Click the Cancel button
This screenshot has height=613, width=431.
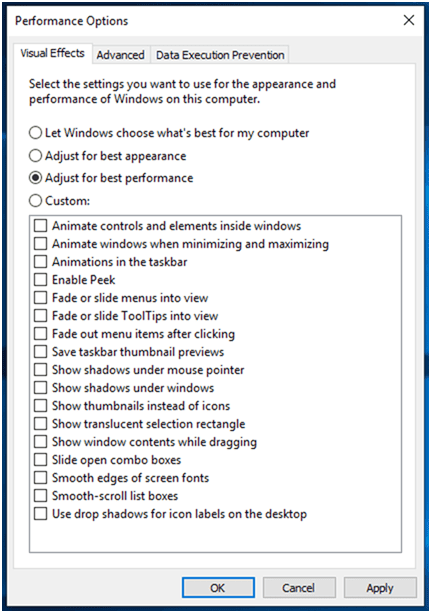299,588
